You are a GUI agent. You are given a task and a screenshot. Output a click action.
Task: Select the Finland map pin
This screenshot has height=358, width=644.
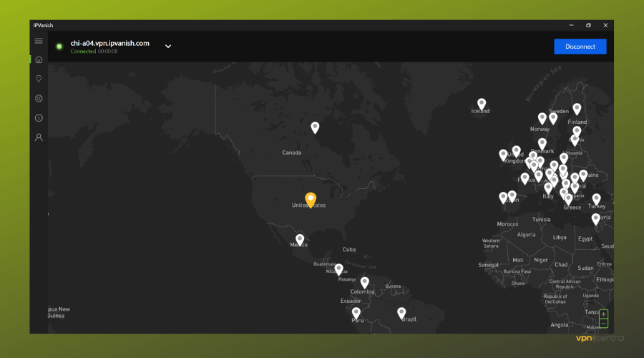577,109
